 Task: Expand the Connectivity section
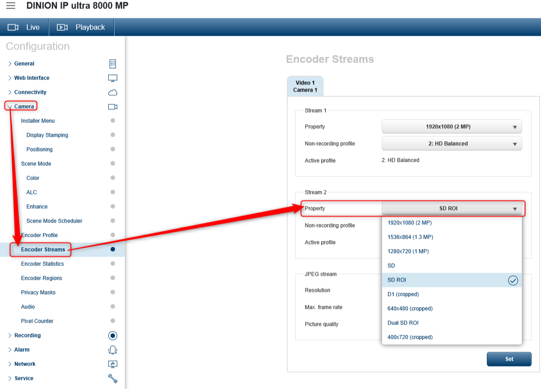(x=10, y=92)
